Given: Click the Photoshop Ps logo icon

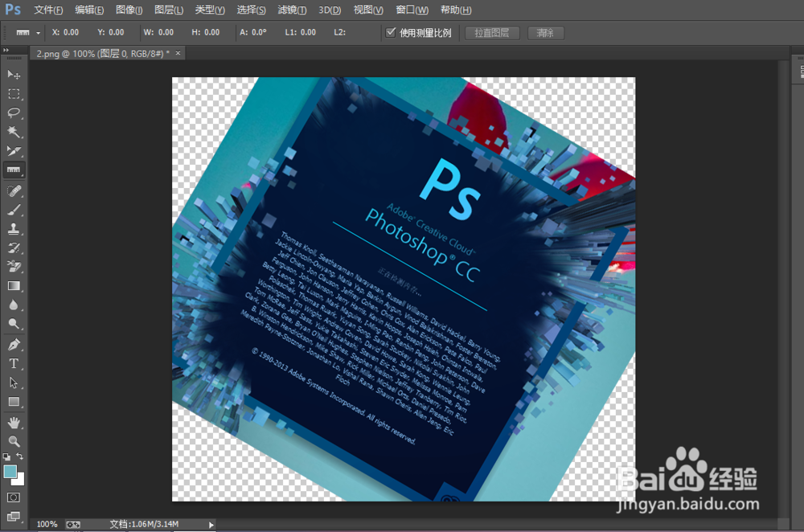Looking at the screenshot, I should tap(13, 9).
